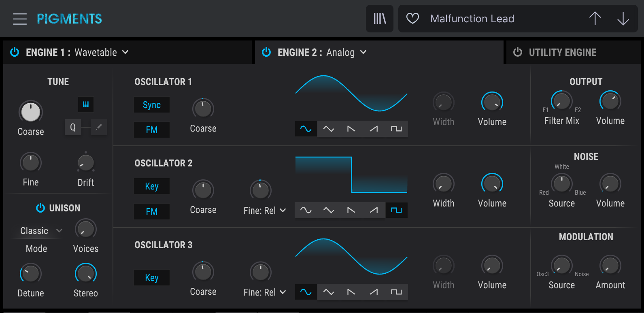Switch to the Utility Engine tab
Viewport: 644px width, 313px height.
click(x=574, y=52)
